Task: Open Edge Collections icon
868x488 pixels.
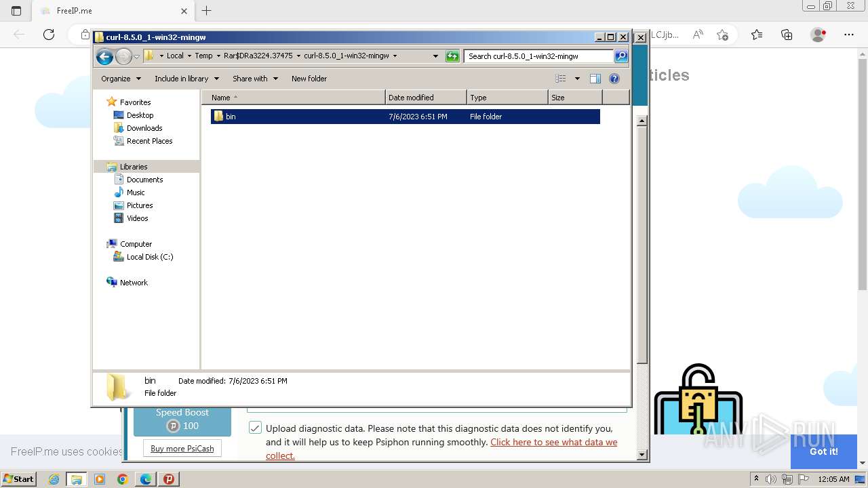Action: (787, 35)
